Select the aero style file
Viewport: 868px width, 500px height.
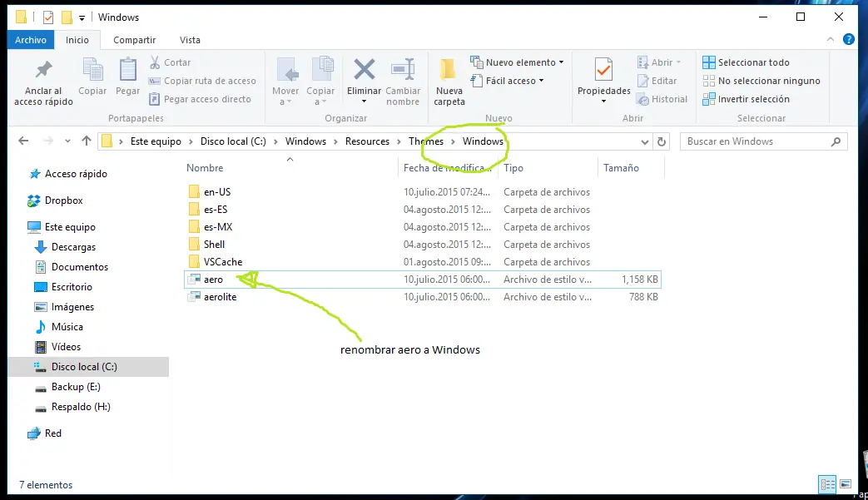click(x=423, y=280)
